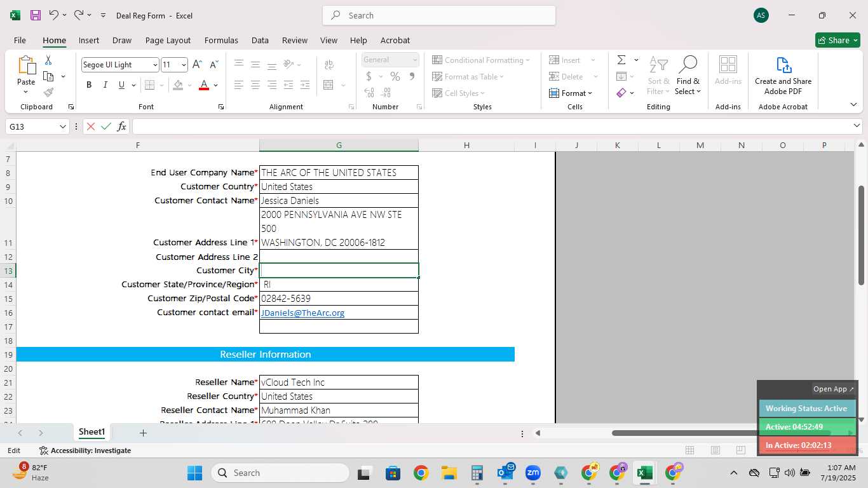This screenshot has height=488, width=868.
Task: Align text right
Action: click(272, 85)
